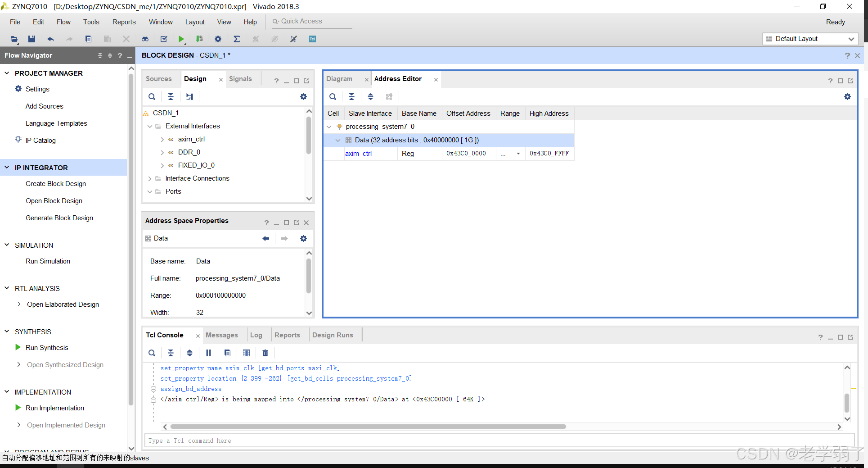This screenshot has width=868, height=468.
Task: Open the Range dropdown for axim_ctrl
Action: pyautogui.click(x=518, y=154)
